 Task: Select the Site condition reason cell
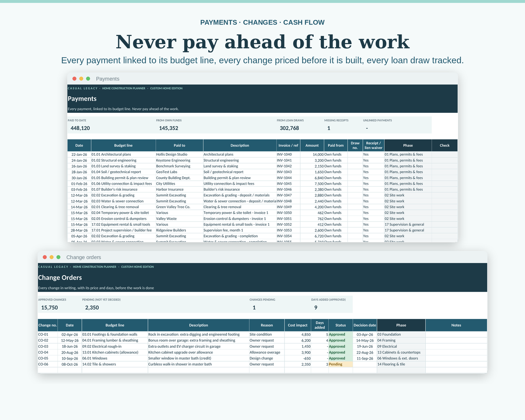click(267, 334)
